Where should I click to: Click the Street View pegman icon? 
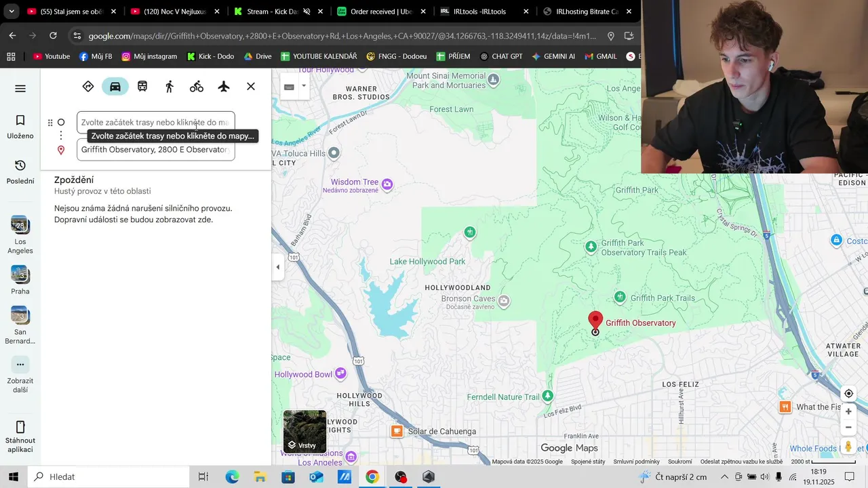pyautogui.click(x=848, y=446)
